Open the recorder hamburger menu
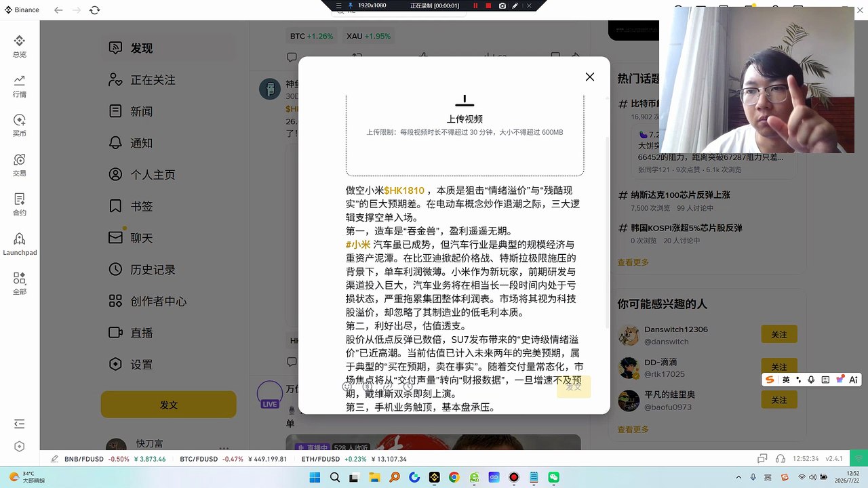868x488 pixels. pos(339,5)
